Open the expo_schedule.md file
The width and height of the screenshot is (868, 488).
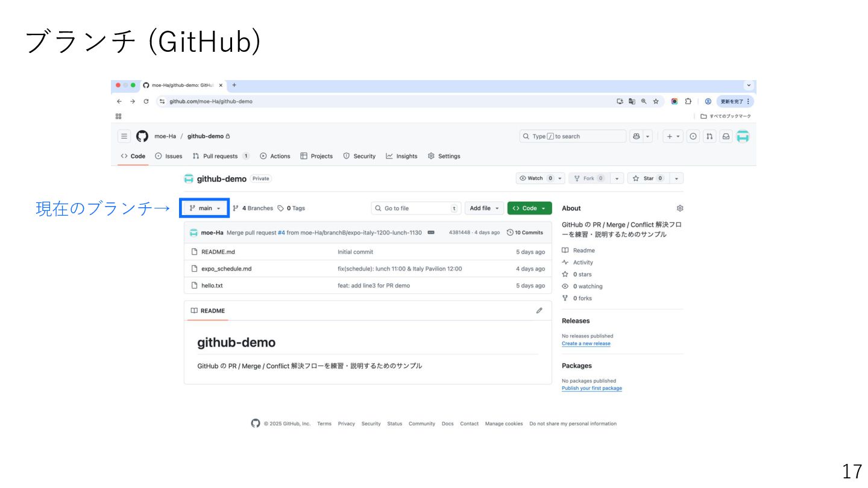coord(226,269)
